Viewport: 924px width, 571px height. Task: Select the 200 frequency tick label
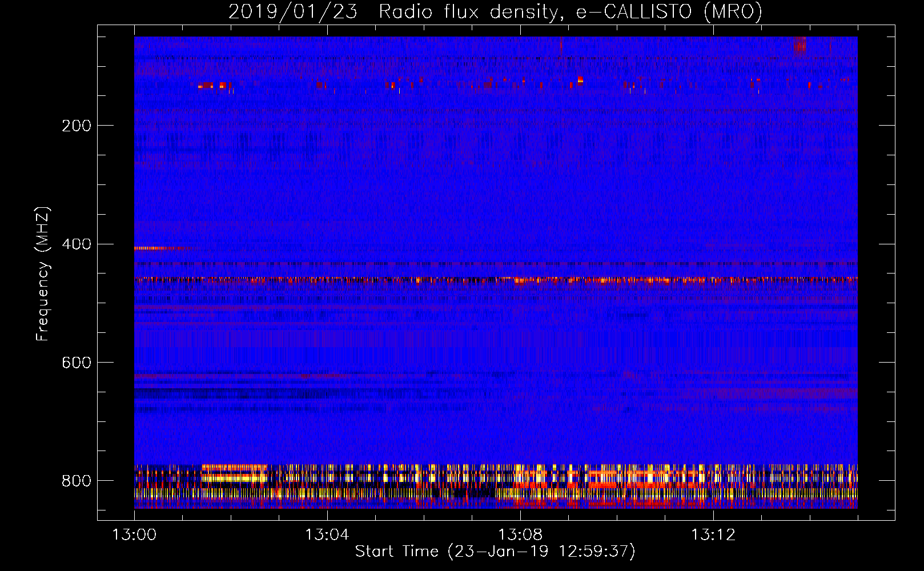click(x=77, y=126)
